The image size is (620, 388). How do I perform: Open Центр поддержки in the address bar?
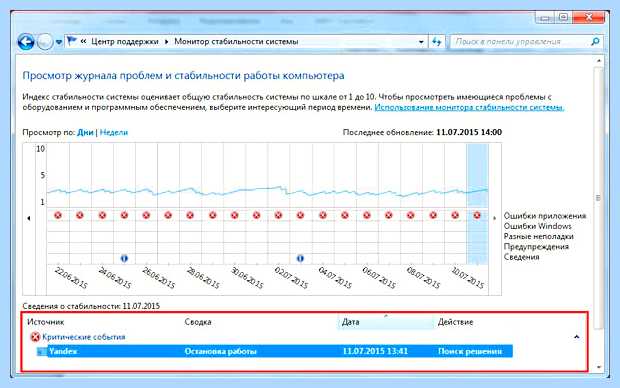click(125, 42)
